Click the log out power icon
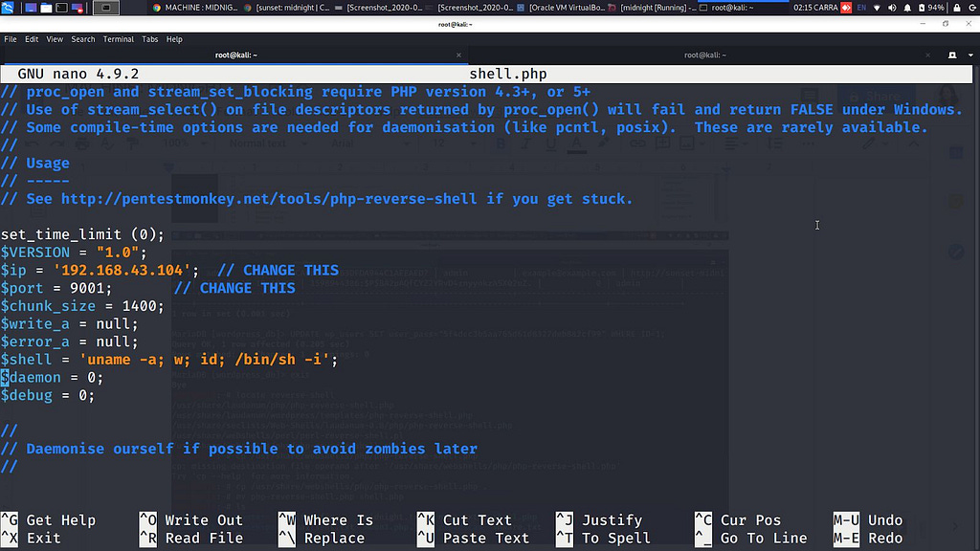 coord(972,8)
